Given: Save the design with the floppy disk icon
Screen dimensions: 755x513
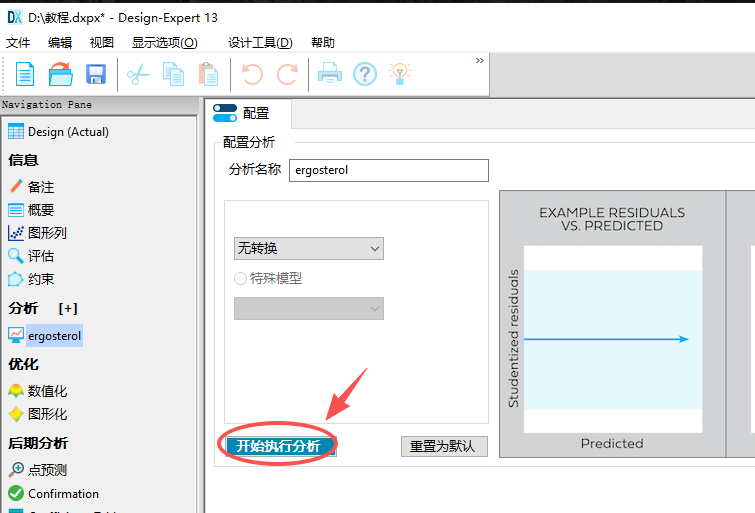Looking at the screenshot, I should [x=96, y=74].
